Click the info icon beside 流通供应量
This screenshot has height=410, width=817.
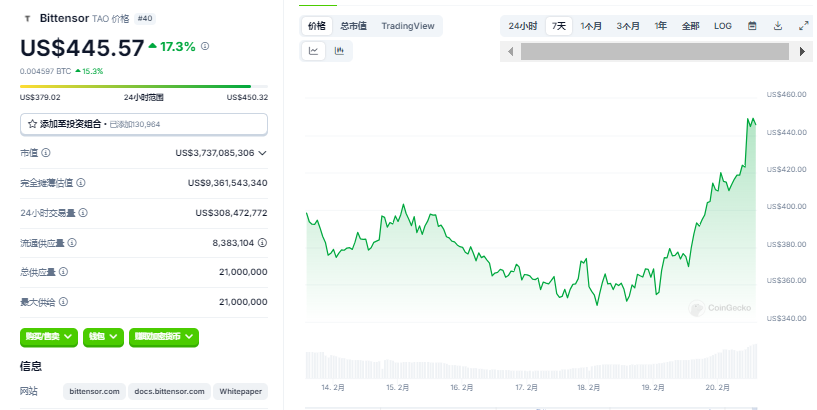click(73, 243)
